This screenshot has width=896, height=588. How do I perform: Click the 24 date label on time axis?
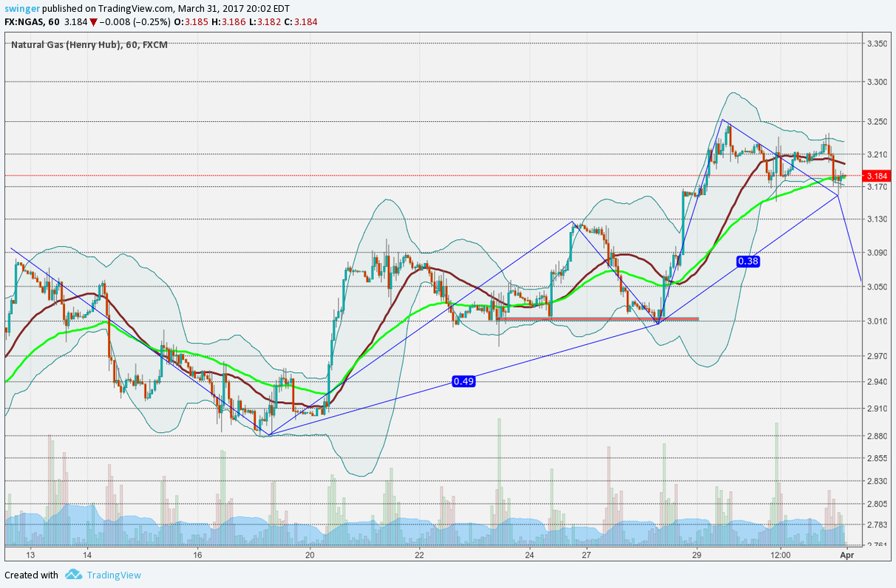pyautogui.click(x=529, y=555)
